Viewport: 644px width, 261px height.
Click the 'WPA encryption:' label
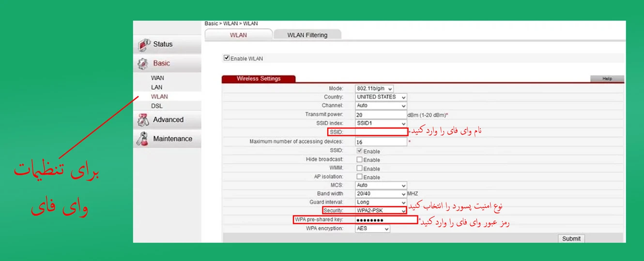pos(324,229)
